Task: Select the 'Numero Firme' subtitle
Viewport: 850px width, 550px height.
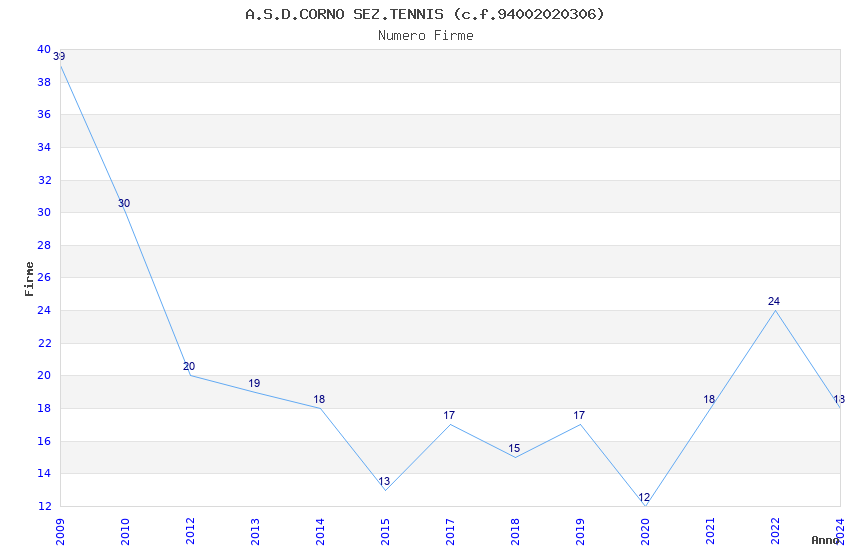Action: pyautogui.click(x=426, y=36)
